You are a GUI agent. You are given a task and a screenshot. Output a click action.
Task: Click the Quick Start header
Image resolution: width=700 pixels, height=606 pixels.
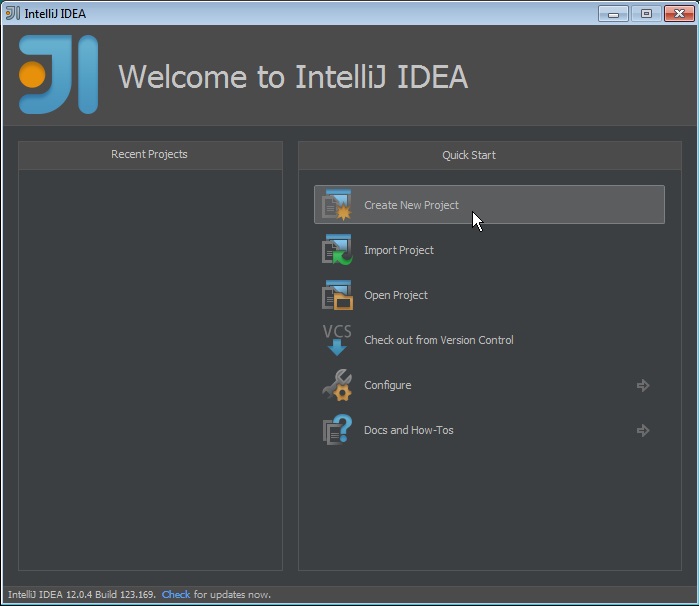(x=469, y=155)
